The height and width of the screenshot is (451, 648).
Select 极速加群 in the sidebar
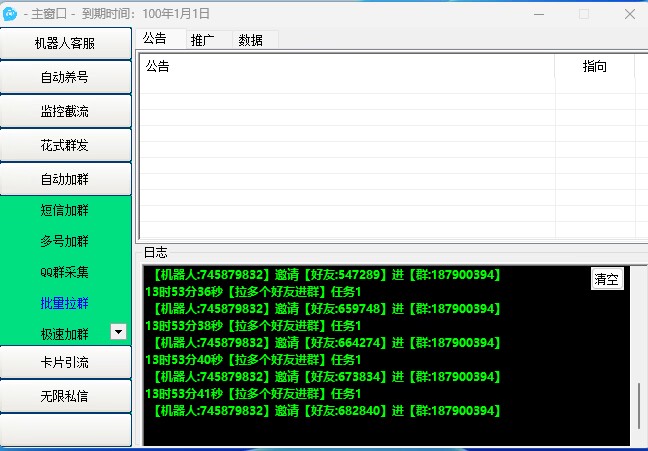click(x=65, y=334)
